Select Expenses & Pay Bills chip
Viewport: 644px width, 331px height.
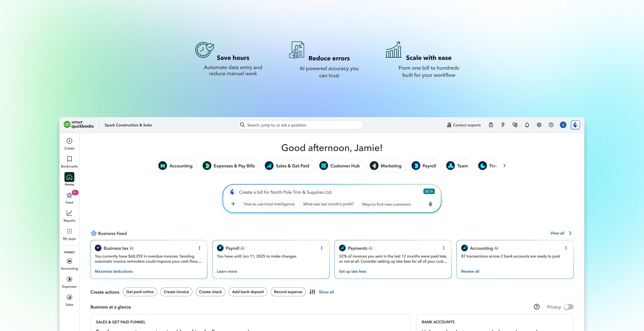click(230, 166)
